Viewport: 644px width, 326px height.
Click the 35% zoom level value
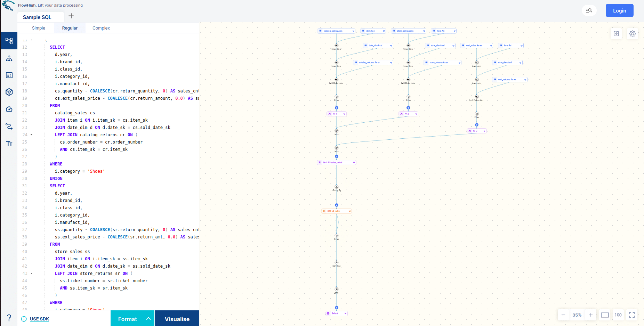[577, 315]
